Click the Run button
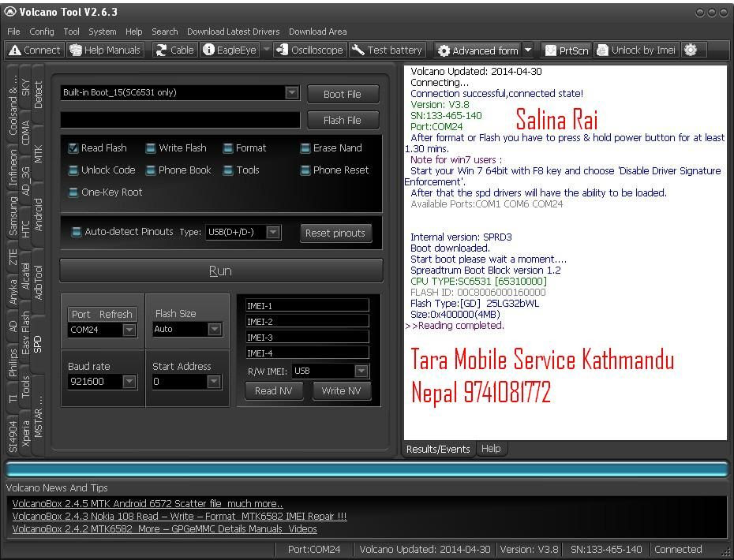Image resolution: width=734 pixels, height=560 pixels. pos(221,271)
